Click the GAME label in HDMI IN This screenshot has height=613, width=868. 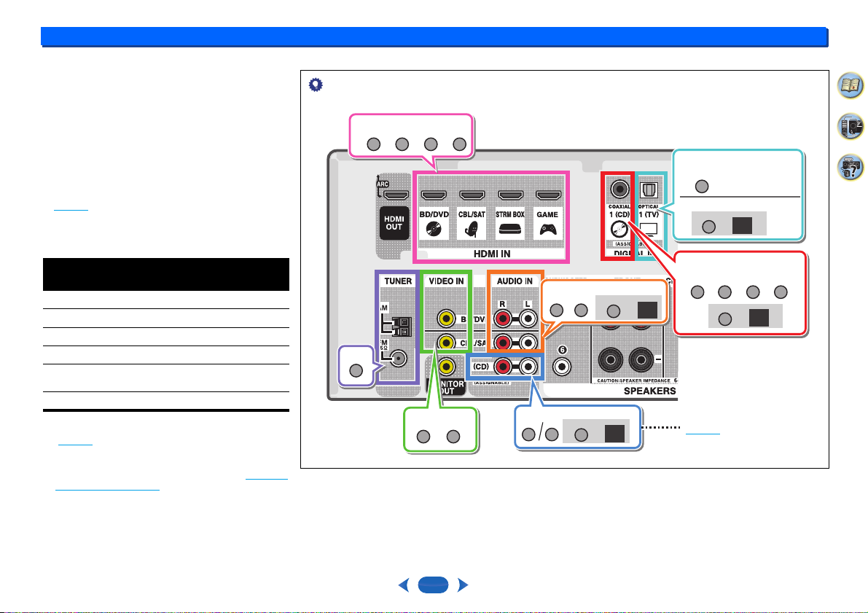point(547,214)
